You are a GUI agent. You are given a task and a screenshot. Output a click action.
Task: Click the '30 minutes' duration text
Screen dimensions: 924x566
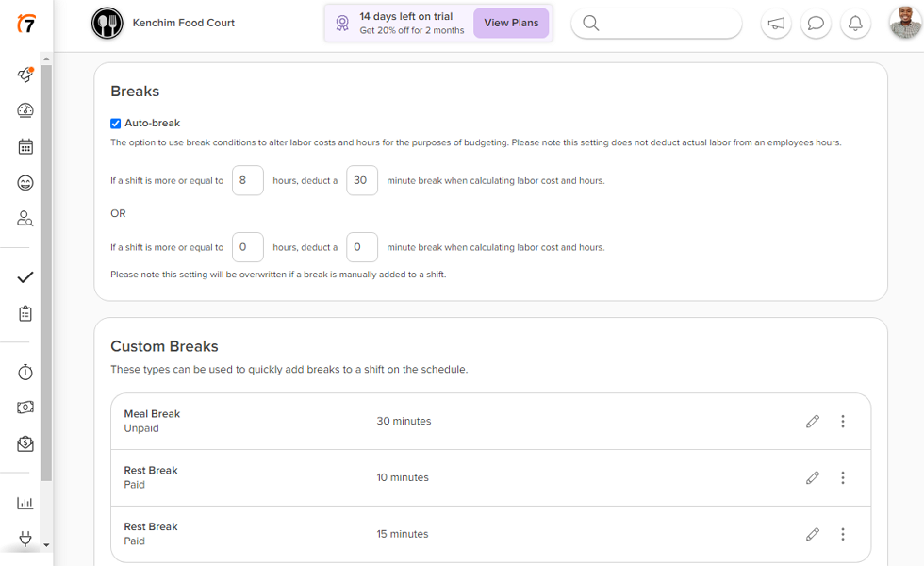pyautogui.click(x=404, y=421)
